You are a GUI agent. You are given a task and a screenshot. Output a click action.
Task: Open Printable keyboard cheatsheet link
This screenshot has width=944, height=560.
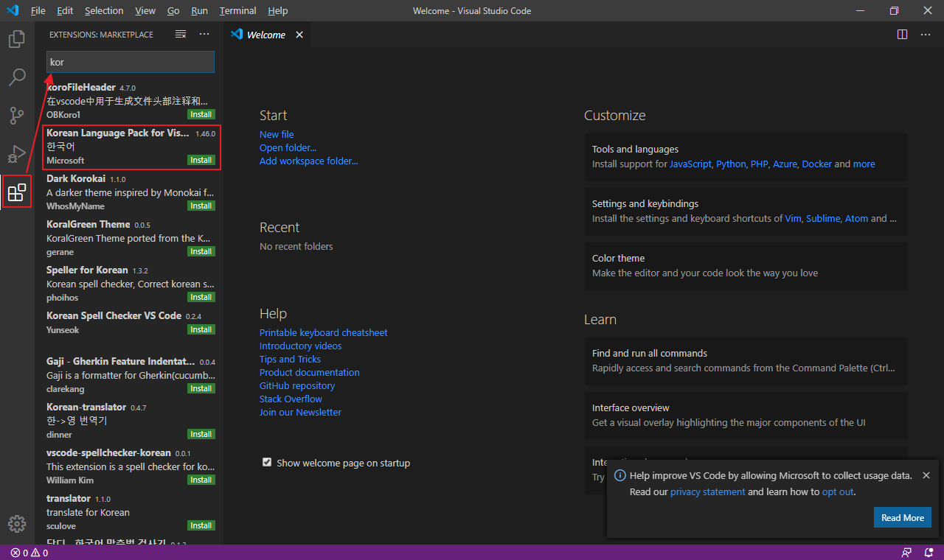pos(323,332)
